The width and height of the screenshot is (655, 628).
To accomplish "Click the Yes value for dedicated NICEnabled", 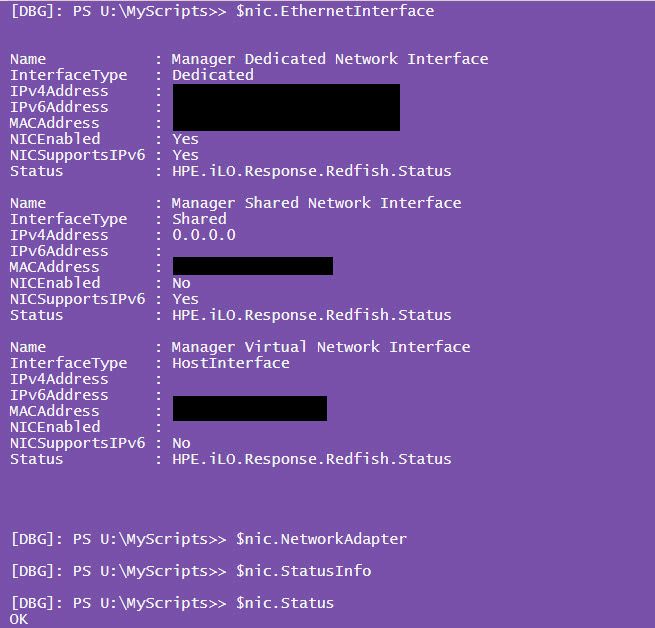I will (185, 139).
